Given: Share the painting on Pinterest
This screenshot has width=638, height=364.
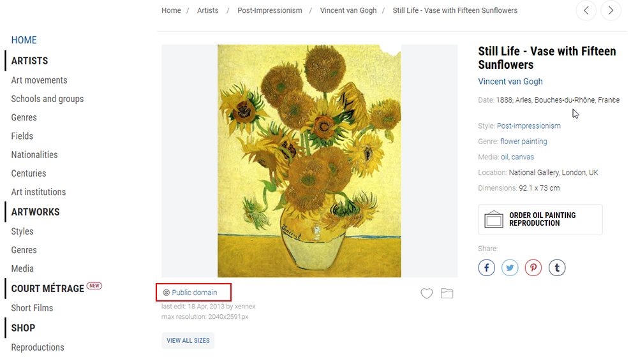Looking at the screenshot, I should [533, 268].
